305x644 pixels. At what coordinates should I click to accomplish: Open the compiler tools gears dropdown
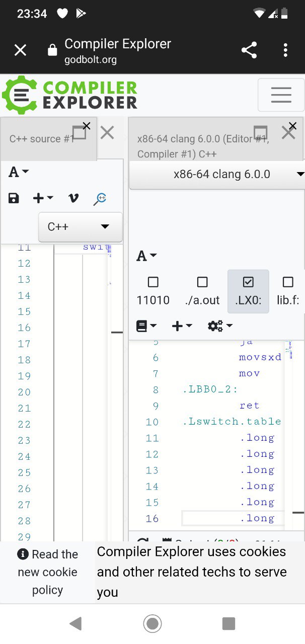220,326
